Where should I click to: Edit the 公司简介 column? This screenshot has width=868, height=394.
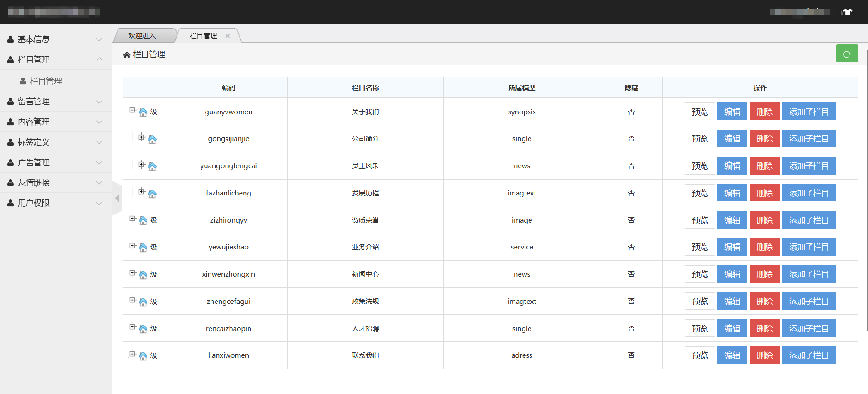coord(732,139)
